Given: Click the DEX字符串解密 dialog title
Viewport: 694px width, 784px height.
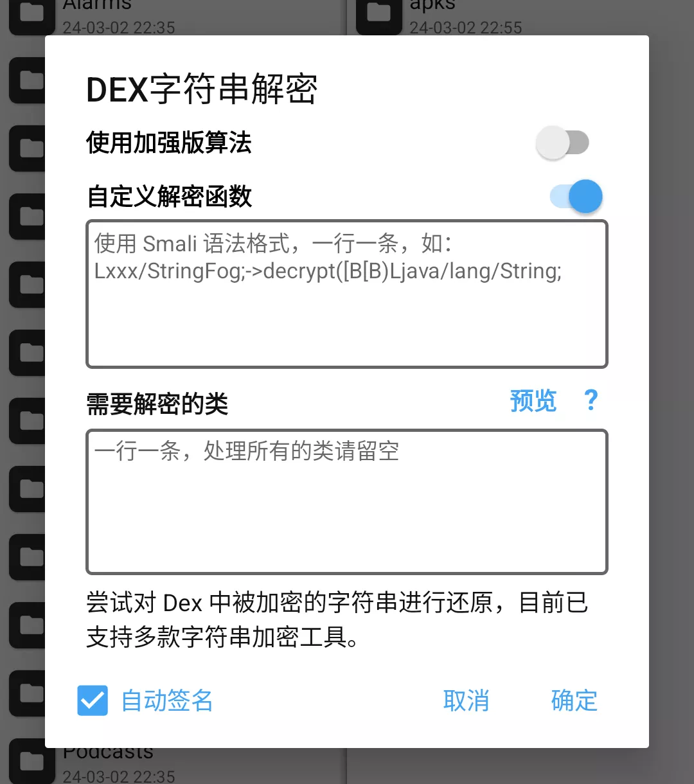Looking at the screenshot, I should click(202, 89).
